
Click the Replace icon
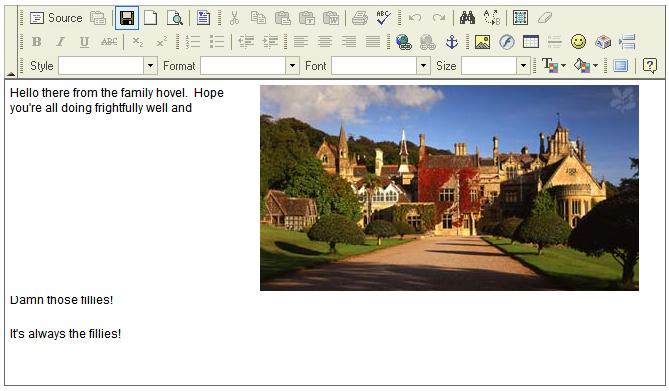[492, 18]
